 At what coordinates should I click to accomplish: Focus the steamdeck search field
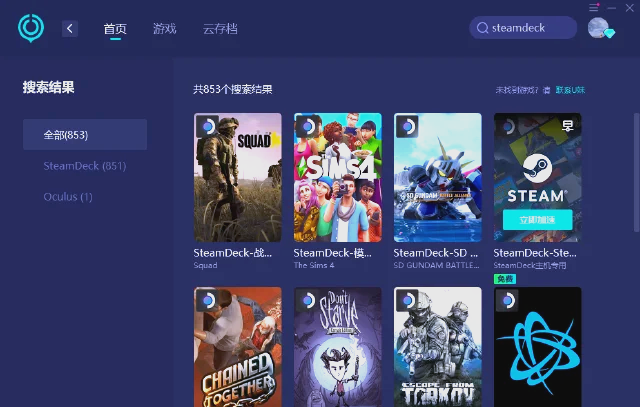tap(523, 28)
